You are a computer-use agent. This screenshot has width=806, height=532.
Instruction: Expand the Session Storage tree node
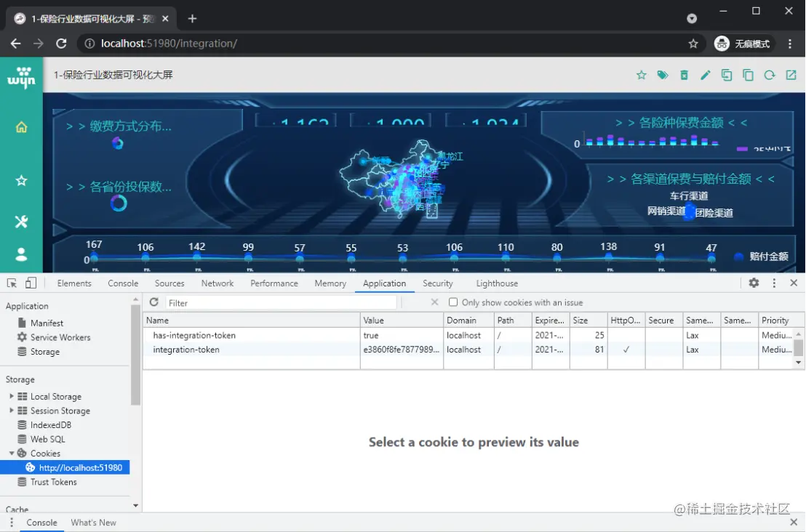point(12,411)
